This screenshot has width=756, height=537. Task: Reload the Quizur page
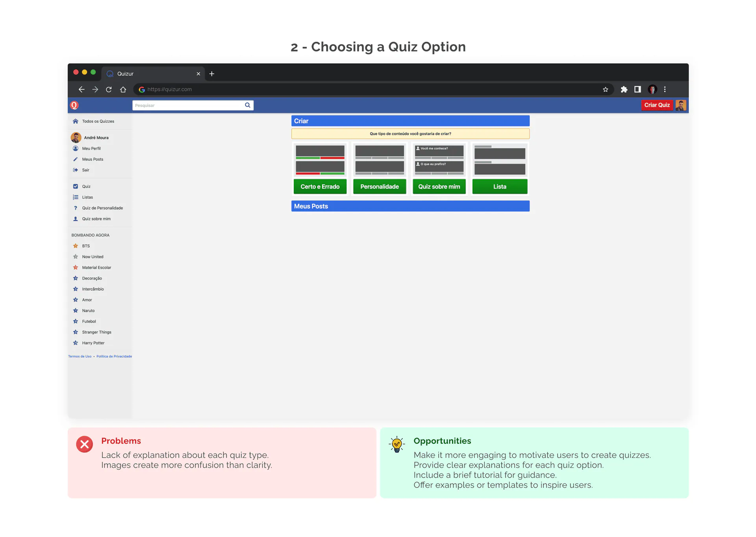(x=109, y=89)
